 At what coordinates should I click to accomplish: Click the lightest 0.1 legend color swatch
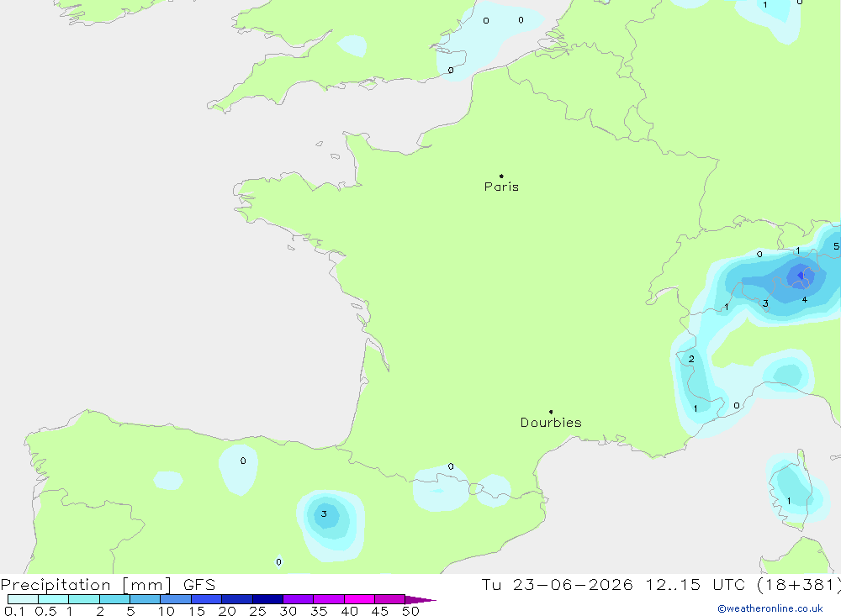click(23, 599)
